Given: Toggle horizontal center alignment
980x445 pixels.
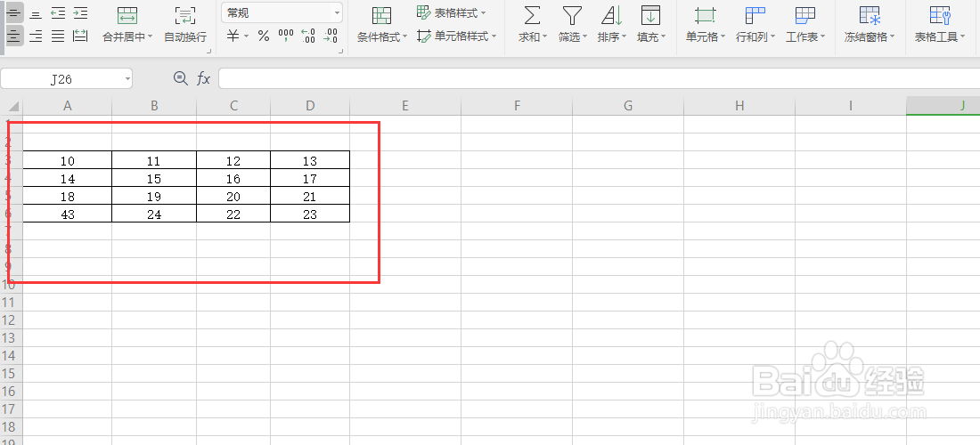Looking at the screenshot, I should tap(13, 36).
